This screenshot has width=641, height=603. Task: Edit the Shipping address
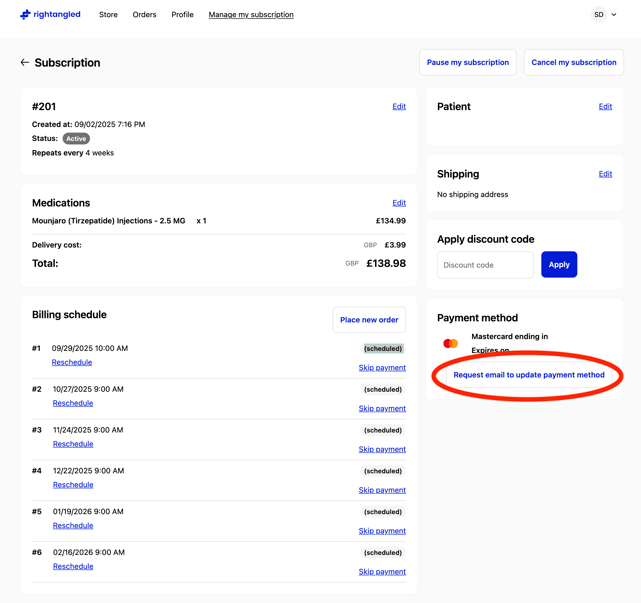605,174
